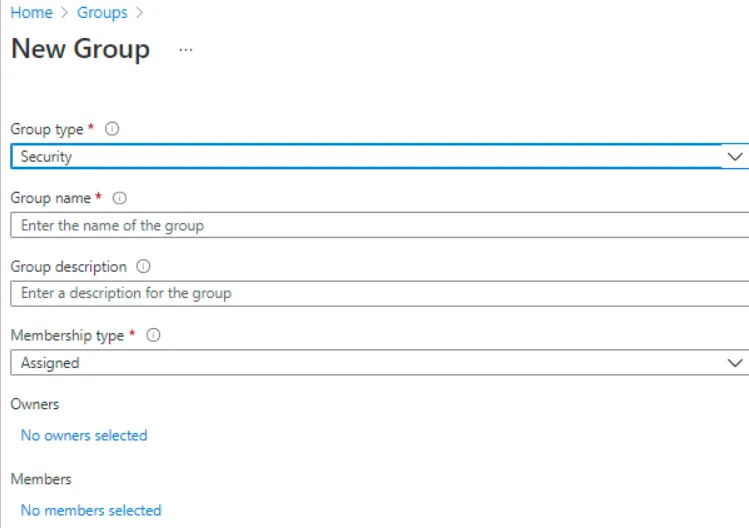Click the info icon beside Group name
This screenshot has width=749, height=528.
click(119, 198)
